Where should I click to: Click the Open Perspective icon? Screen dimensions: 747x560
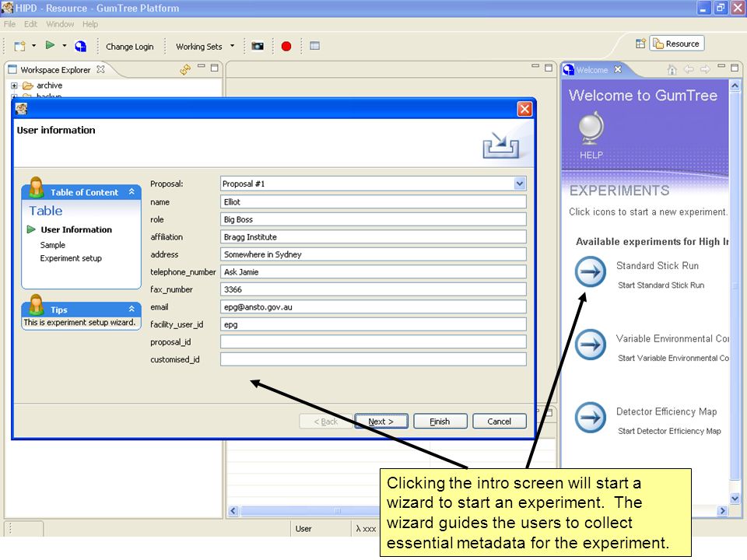pyautogui.click(x=640, y=44)
